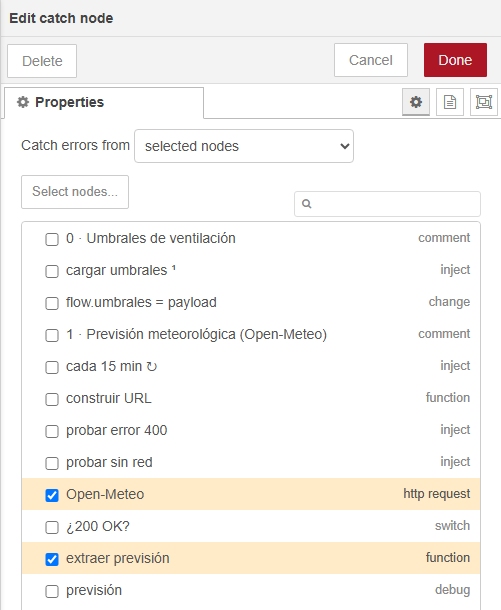Click 'cada 15 min' row label
Viewport: 501px width, 610px height.
[111, 366]
